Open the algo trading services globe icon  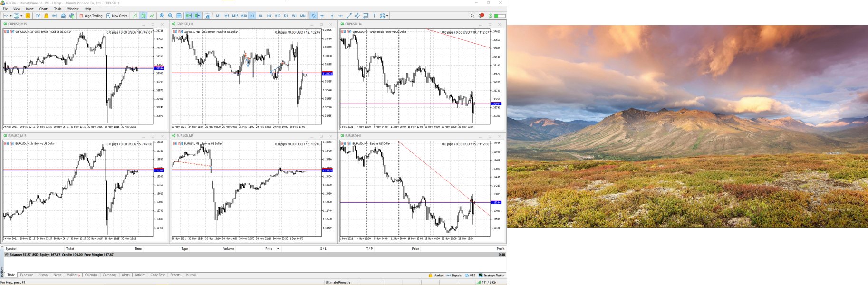tap(72, 16)
